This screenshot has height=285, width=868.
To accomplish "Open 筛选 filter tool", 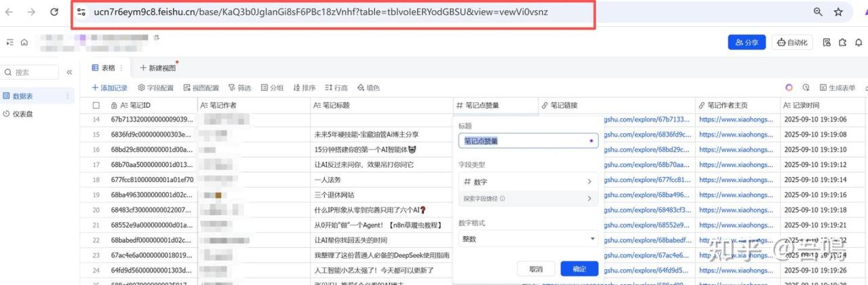I will point(239,88).
